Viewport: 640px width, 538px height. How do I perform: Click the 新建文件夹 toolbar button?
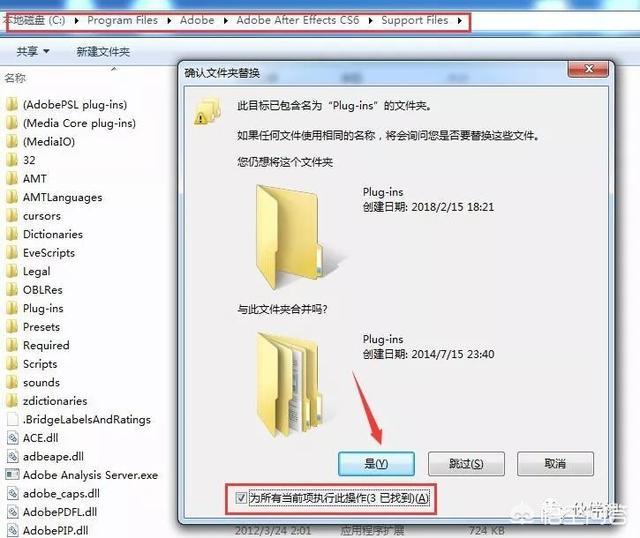(x=103, y=51)
